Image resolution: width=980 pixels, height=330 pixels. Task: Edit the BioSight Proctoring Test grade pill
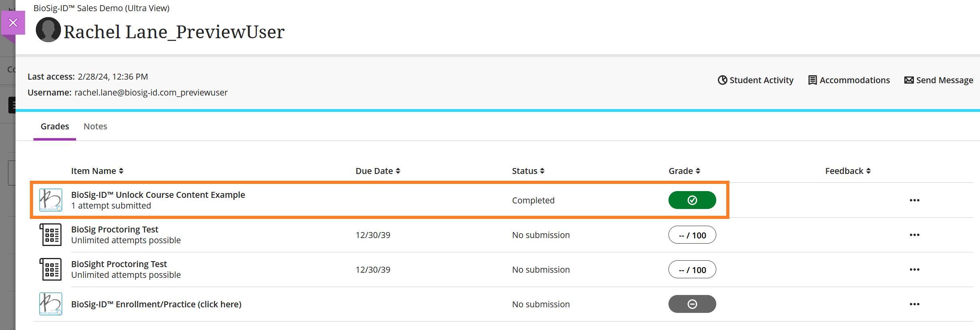click(692, 269)
